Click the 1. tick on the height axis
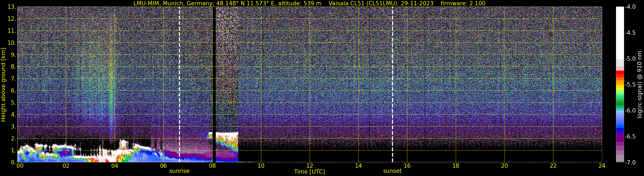Screen dimensions: 644x176 click(13, 151)
